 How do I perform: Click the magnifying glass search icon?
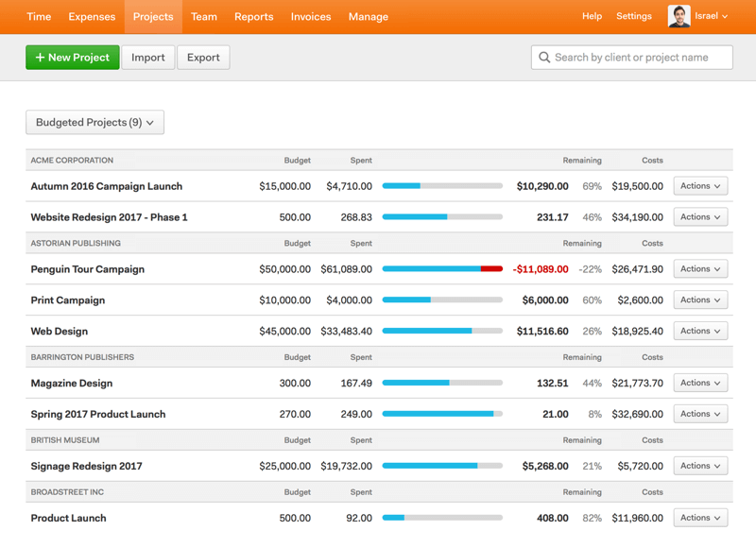544,58
